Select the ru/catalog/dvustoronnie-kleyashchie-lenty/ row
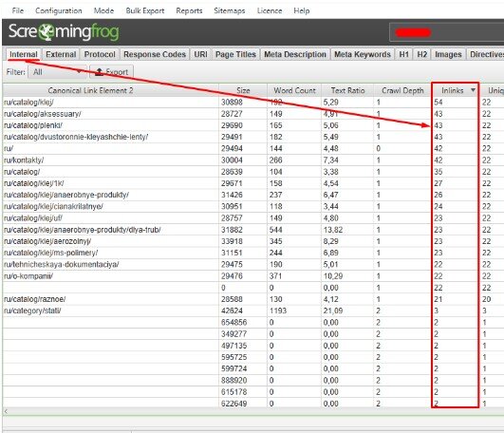 [x=253, y=137]
